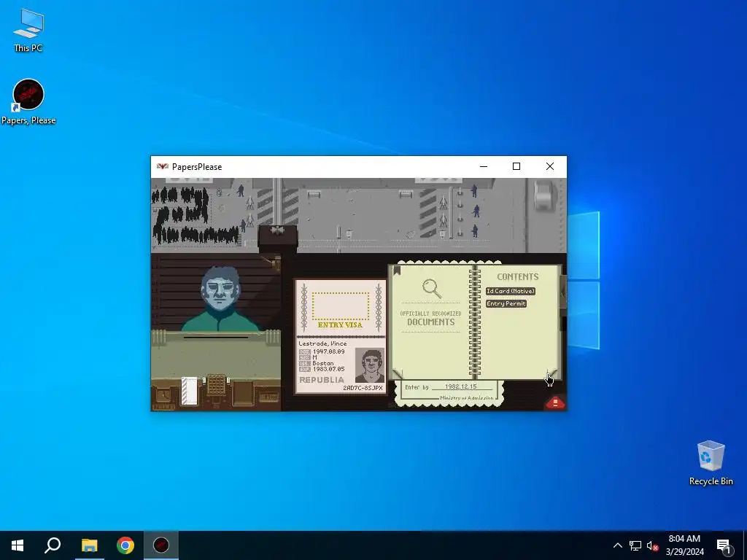This screenshot has height=560, width=747.
Task: Click the parked car by the checkpoint
Action: [546, 194]
